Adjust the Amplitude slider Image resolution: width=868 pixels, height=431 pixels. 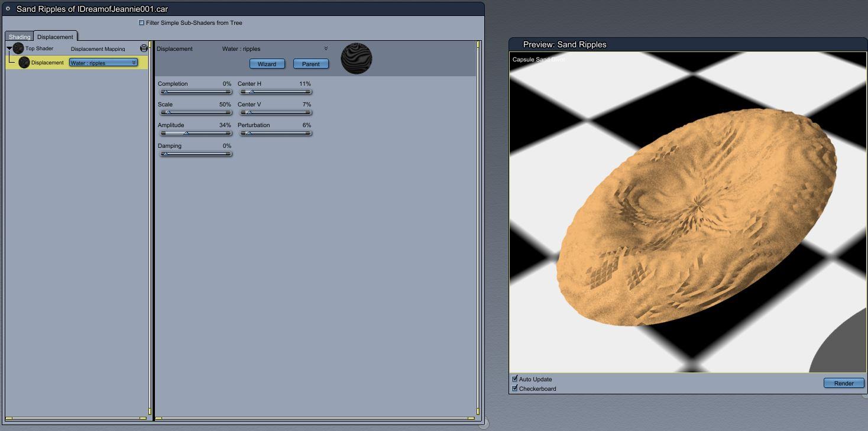[x=195, y=133]
